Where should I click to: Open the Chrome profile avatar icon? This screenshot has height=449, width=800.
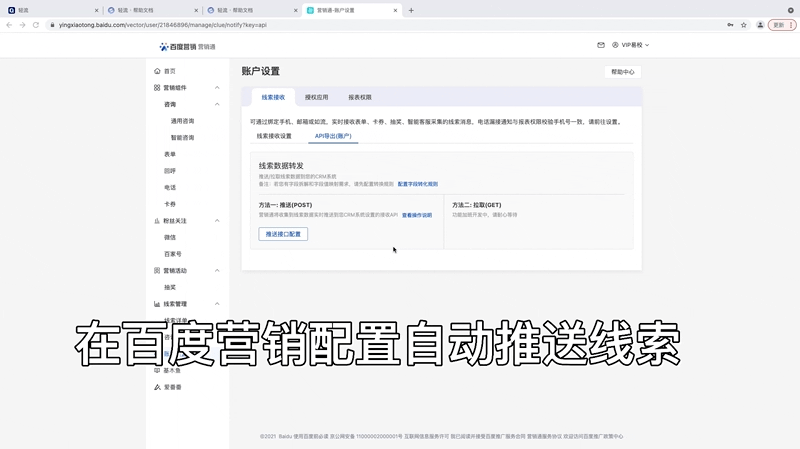point(760,24)
